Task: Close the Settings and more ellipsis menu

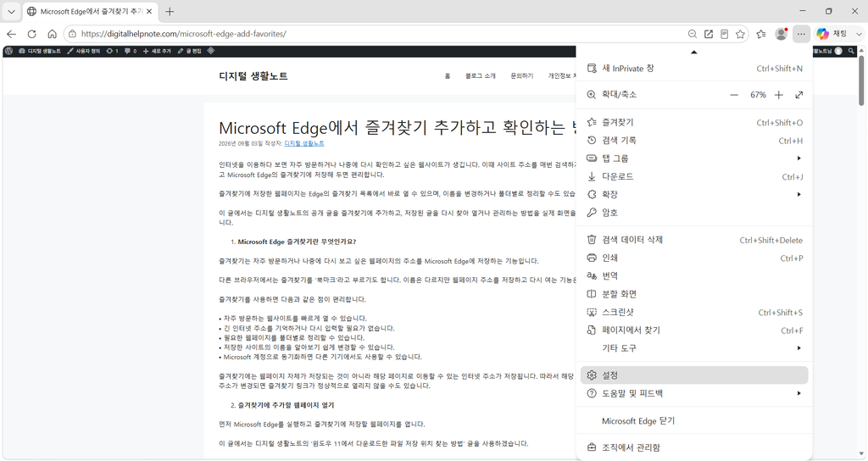Action: point(801,34)
